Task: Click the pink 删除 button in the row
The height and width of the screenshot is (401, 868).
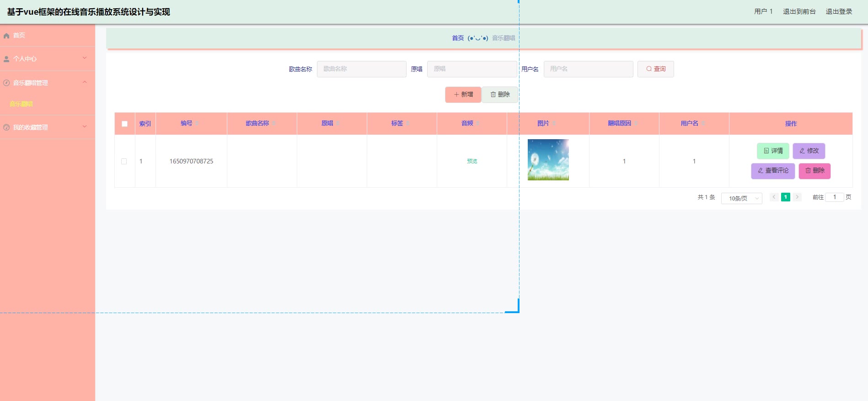Action: pyautogui.click(x=815, y=171)
